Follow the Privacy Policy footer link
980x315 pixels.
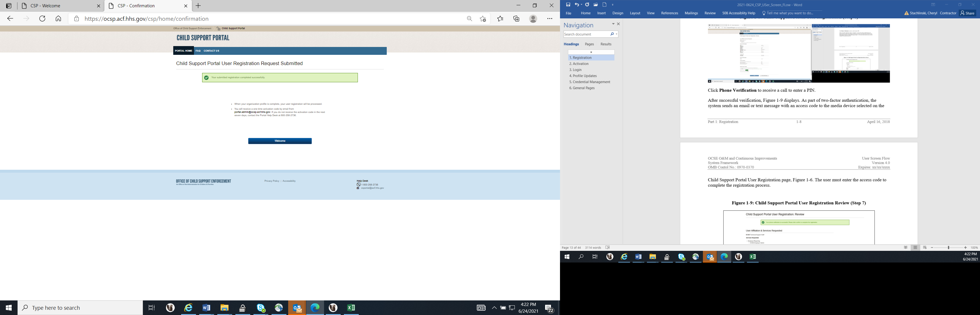pyautogui.click(x=272, y=181)
